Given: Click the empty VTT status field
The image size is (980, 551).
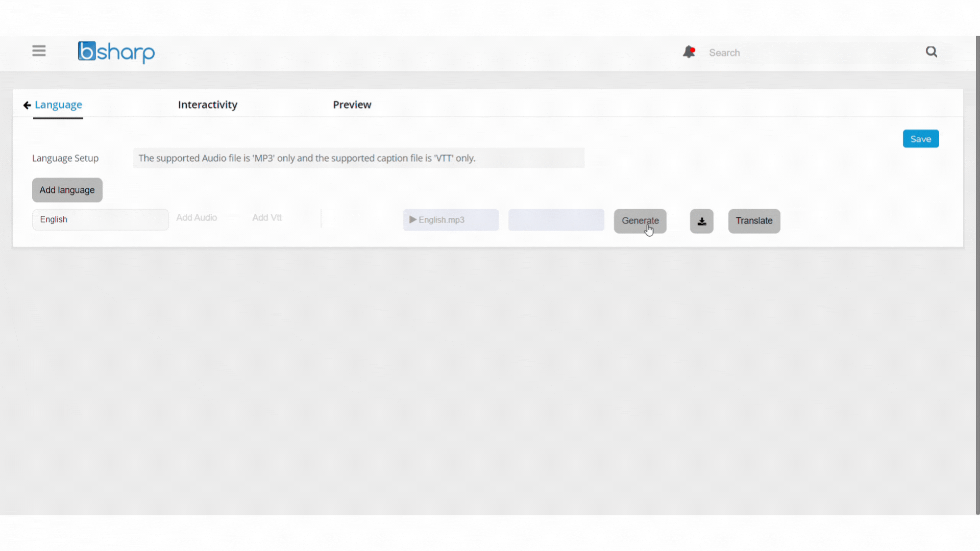Looking at the screenshot, I should click(x=557, y=220).
